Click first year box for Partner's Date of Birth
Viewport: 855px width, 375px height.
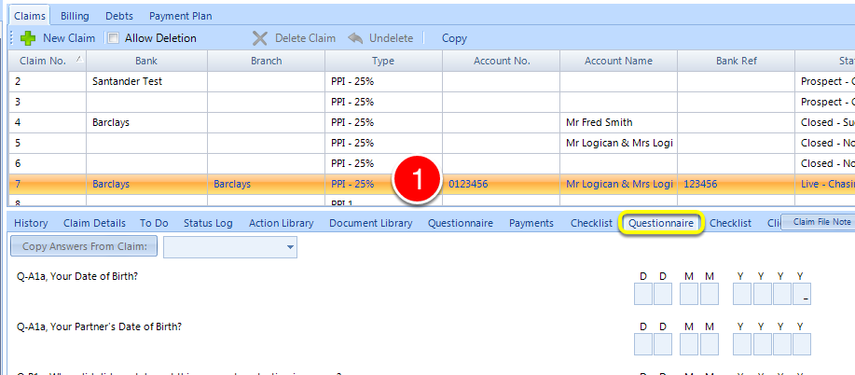click(742, 344)
